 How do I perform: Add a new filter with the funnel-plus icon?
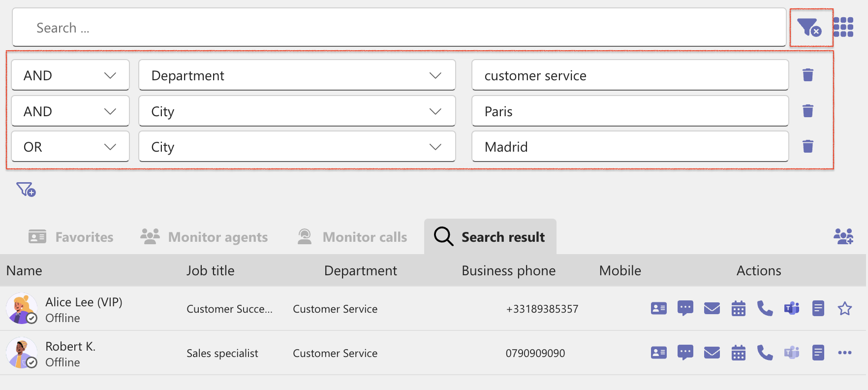point(26,189)
